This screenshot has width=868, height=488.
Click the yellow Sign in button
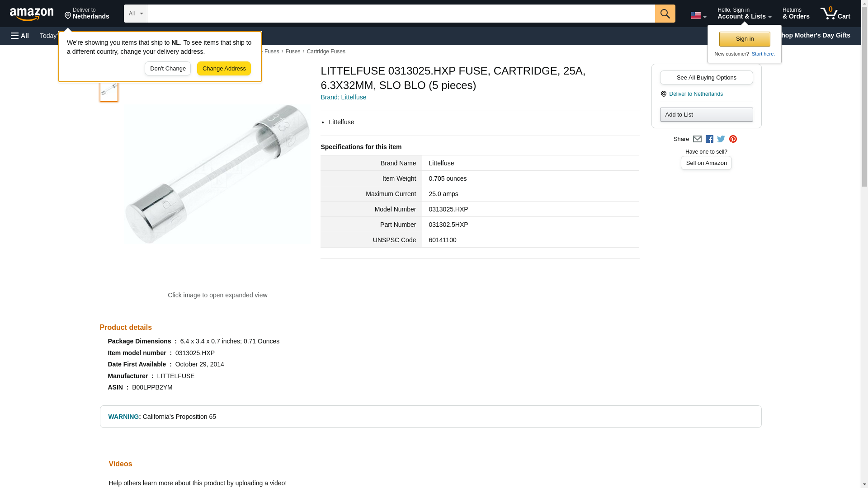pyautogui.click(x=745, y=39)
